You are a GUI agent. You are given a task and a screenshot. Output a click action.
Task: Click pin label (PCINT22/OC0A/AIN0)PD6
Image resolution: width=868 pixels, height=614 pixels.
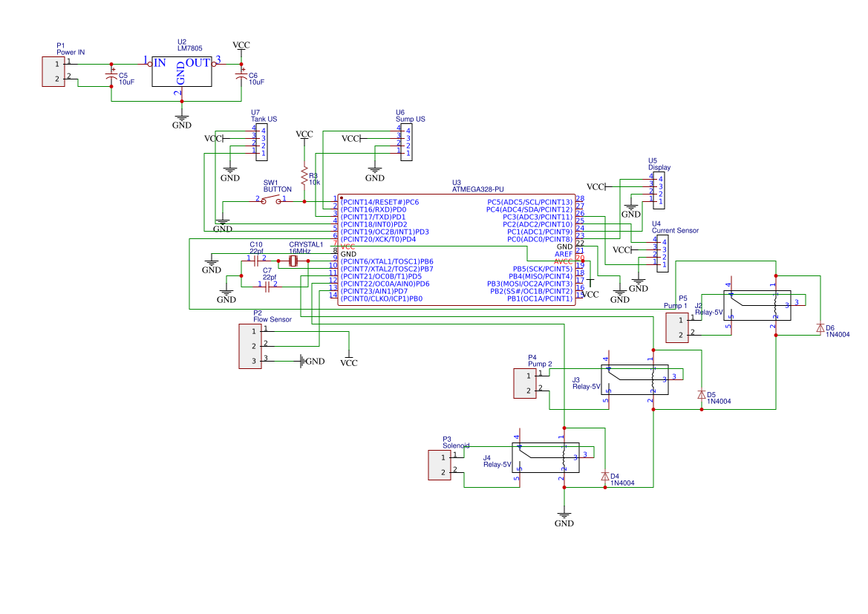tap(385, 284)
